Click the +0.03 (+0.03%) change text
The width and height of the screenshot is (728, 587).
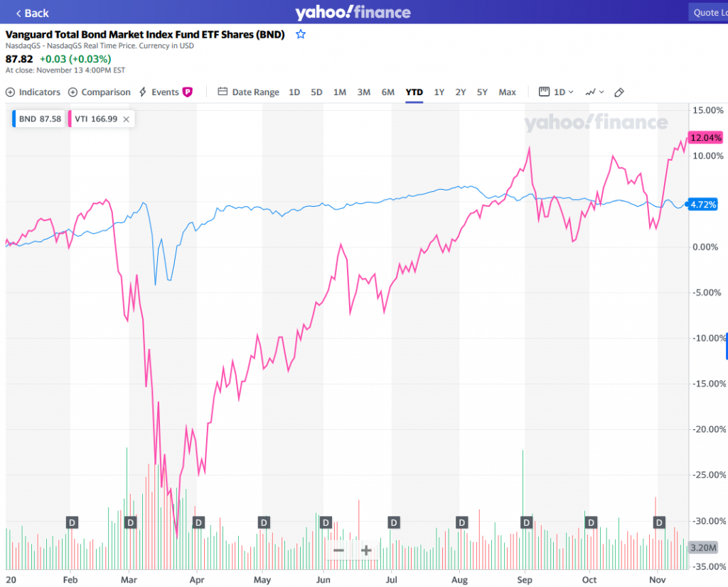coord(75,59)
